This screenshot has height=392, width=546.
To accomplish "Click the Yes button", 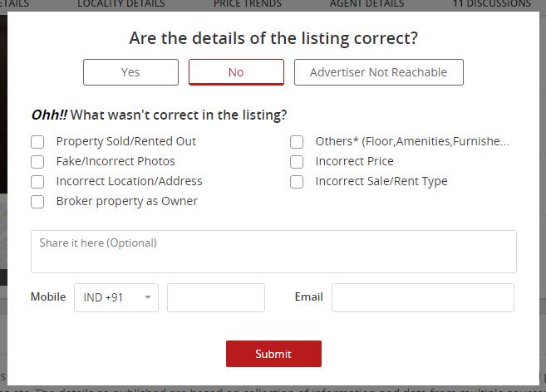I will [130, 72].
